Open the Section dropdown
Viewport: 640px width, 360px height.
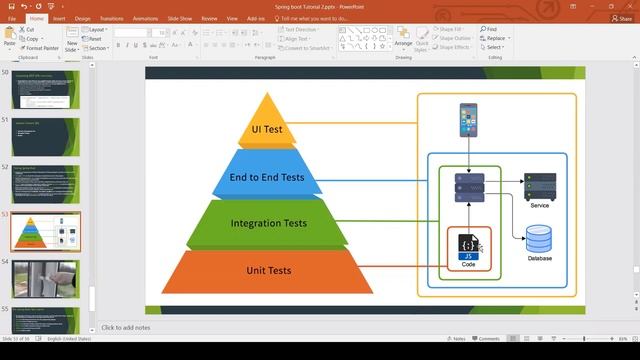click(x=96, y=48)
